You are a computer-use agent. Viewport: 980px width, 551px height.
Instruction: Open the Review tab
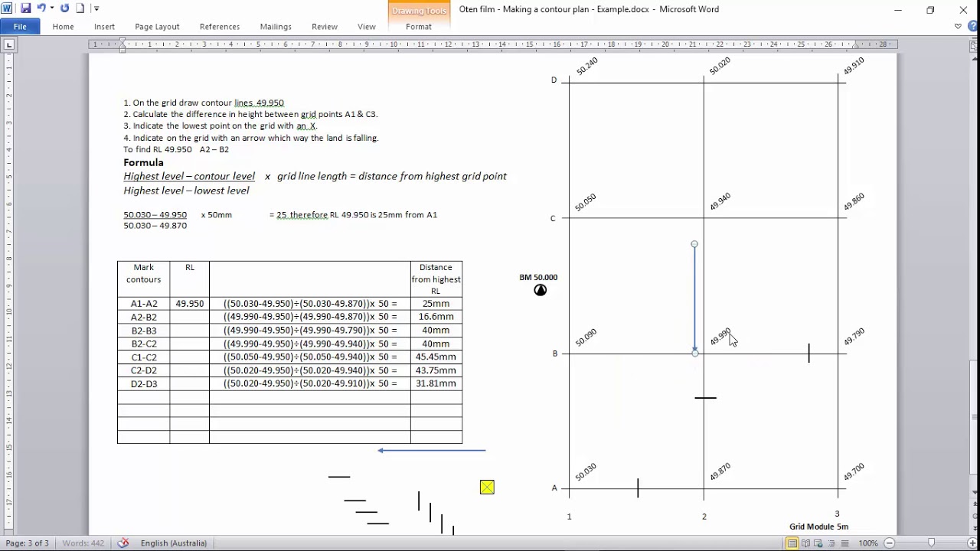(x=325, y=26)
